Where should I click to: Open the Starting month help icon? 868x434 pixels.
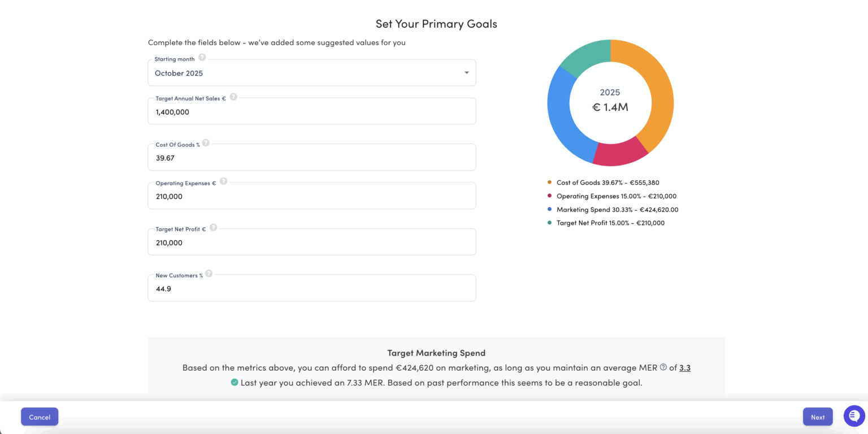[x=202, y=57]
